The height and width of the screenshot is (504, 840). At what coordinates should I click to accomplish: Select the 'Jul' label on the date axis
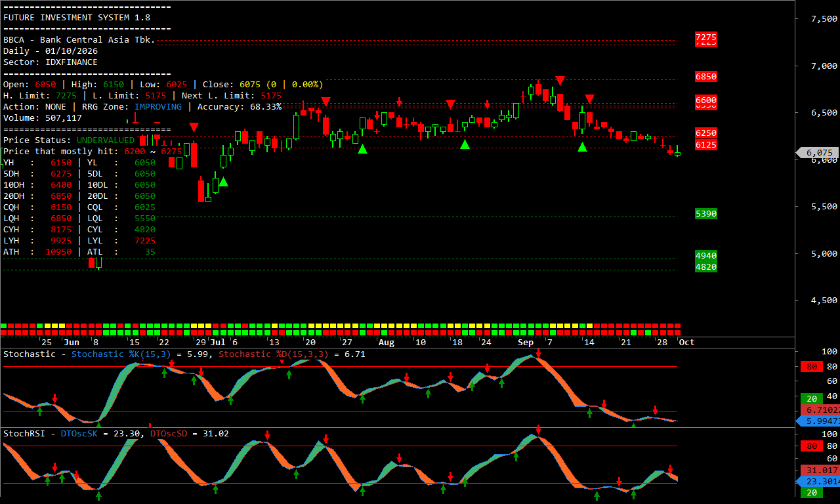(218, 343)
